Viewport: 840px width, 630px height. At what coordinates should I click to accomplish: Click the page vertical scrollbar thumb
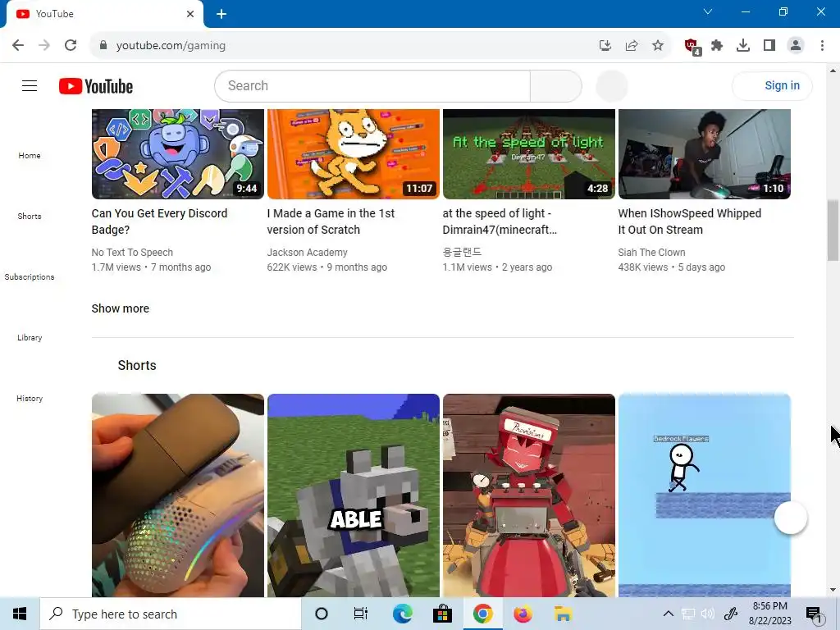click(833, 231)
